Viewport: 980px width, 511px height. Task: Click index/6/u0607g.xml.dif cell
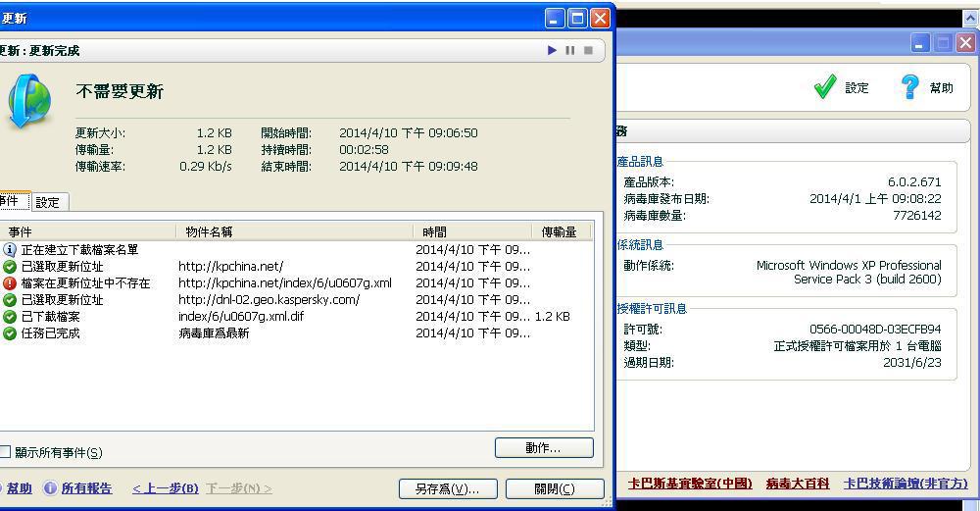point(241,317)
